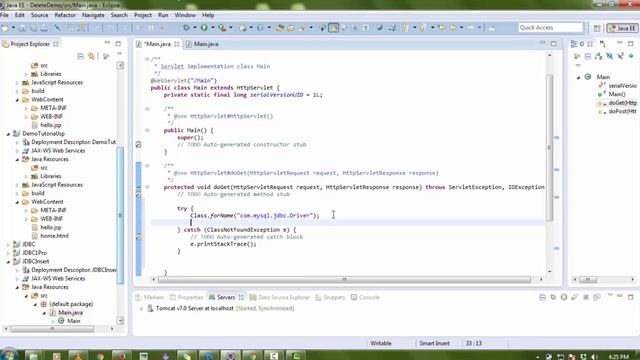Switch to the Data Source Explorer tab
This screenshot has height=360, width=640.
point(280,297)
